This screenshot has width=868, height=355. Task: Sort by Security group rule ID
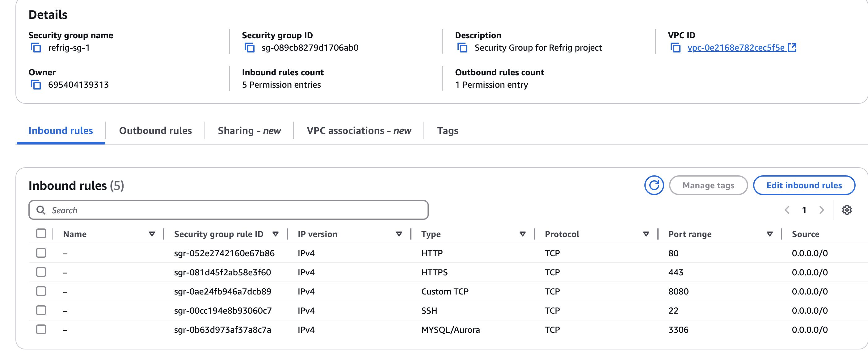click(x=275, y=234)
